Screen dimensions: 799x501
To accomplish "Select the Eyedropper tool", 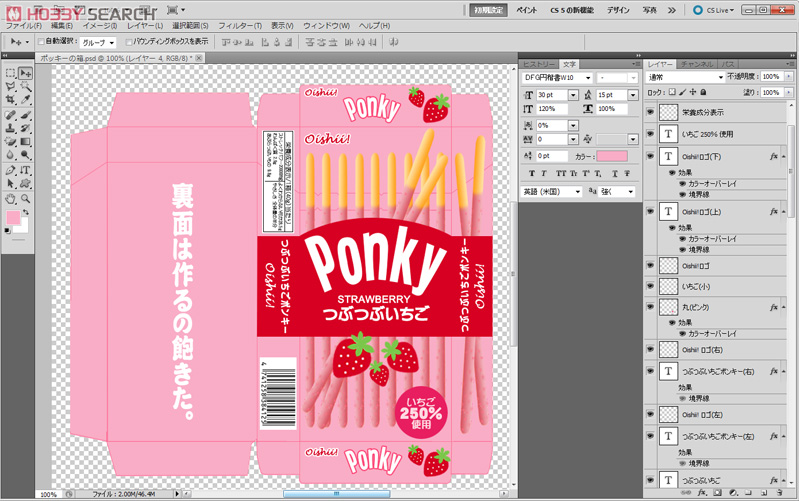I will coord(25,100).
